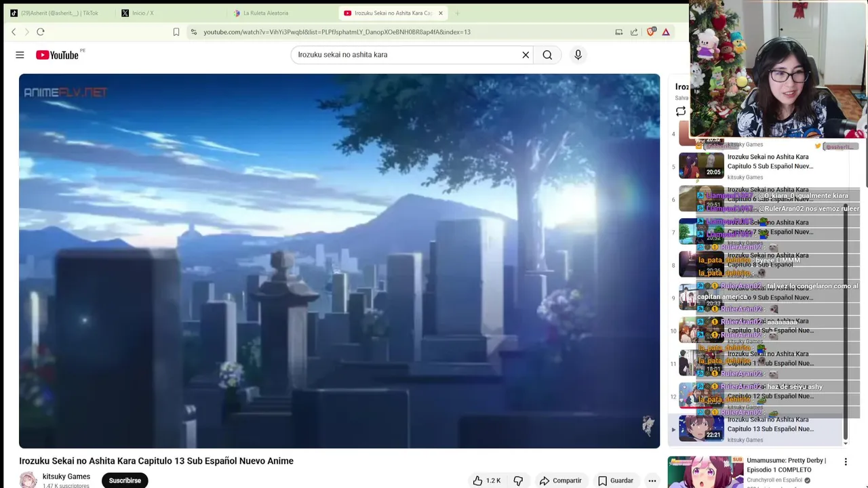Open Brave Rewards triangle icon

pos(666,32)
